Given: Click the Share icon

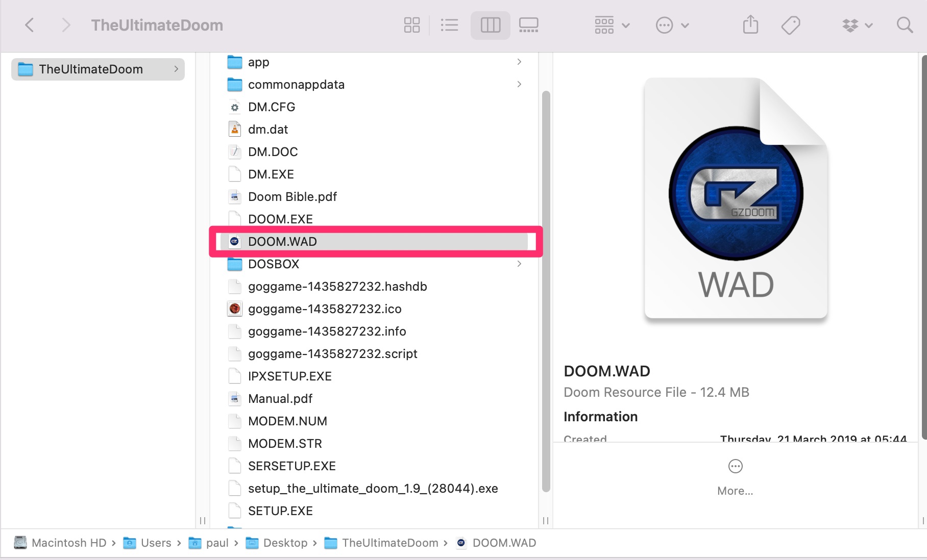Looking at the screenshot, I should (750, 25).
